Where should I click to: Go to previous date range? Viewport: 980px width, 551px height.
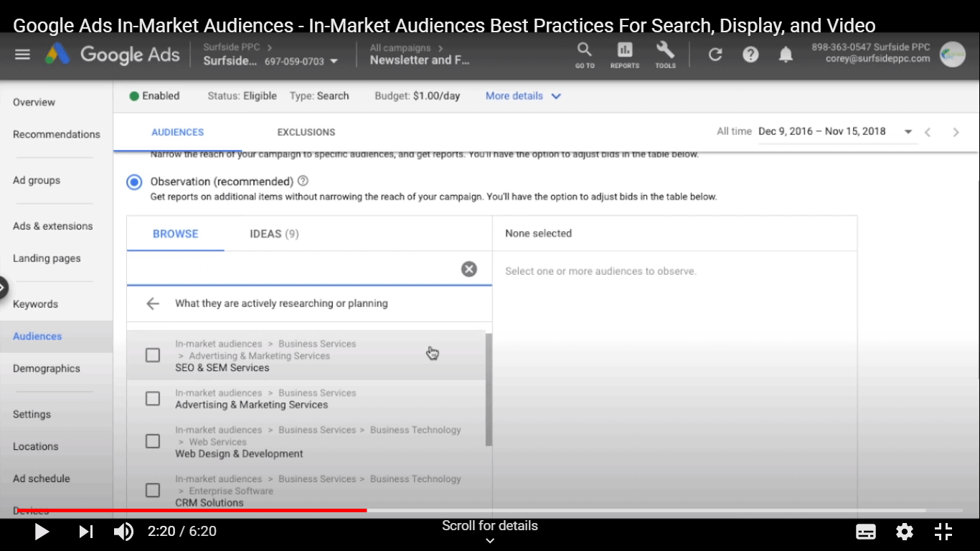click(x=928, y=132)
